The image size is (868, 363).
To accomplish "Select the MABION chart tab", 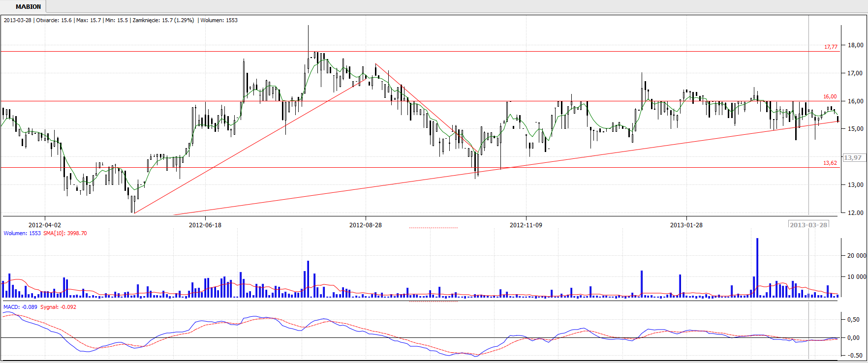I will pyautogui.click(x=28, y=6).
